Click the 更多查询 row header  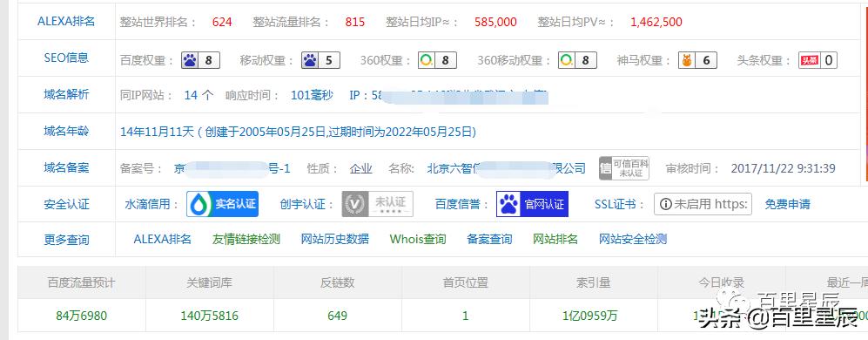[66, 240]
